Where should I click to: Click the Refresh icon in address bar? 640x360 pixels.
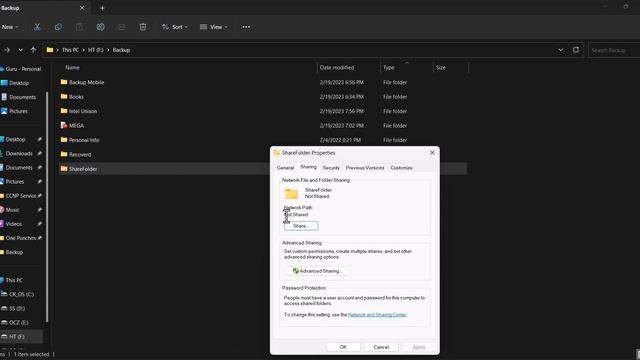[576, 50]
